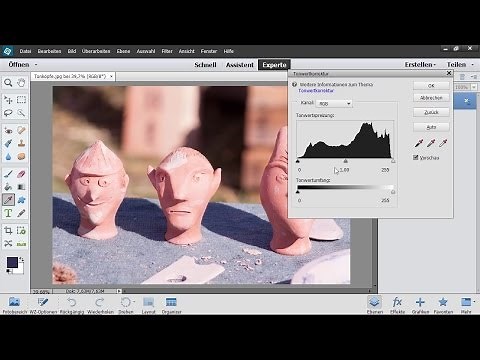Open the Überarbeiten menu

point(96,51)
